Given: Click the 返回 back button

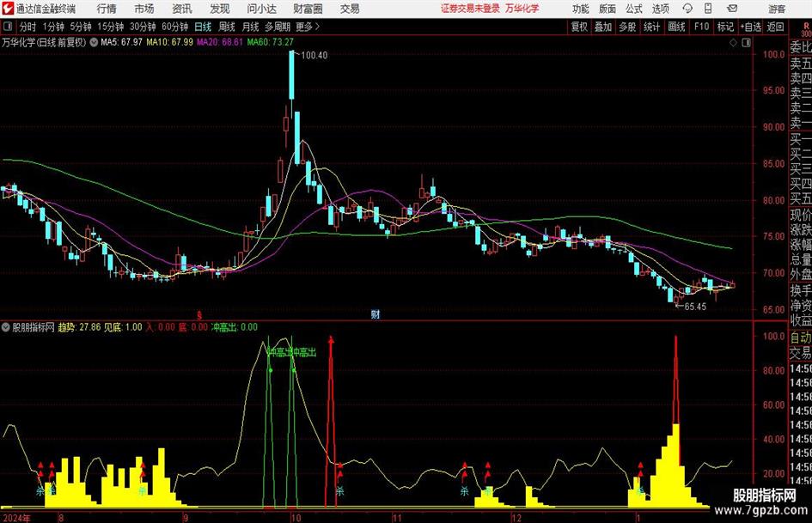Looking at the screenshot, I should click(775, 27).
